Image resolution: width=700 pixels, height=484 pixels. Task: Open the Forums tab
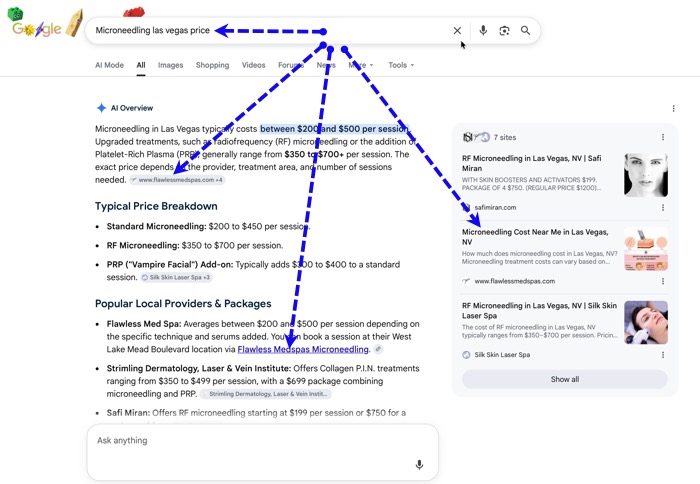[x=291, y=65]
